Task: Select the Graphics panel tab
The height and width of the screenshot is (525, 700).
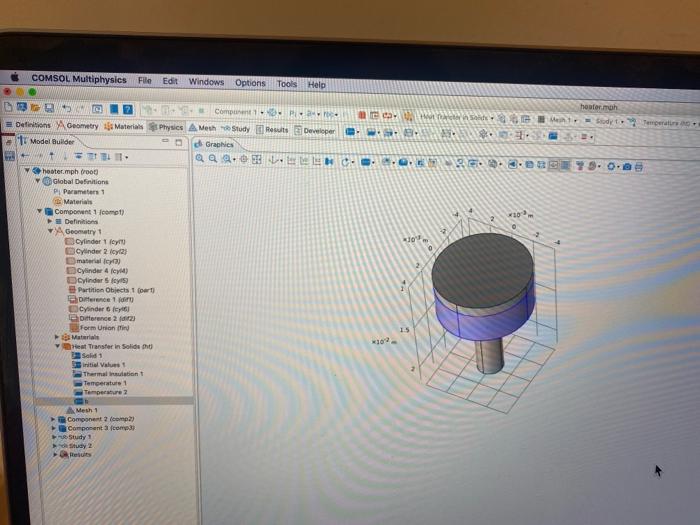Action: pyautogui.click(x=214, y=144)
